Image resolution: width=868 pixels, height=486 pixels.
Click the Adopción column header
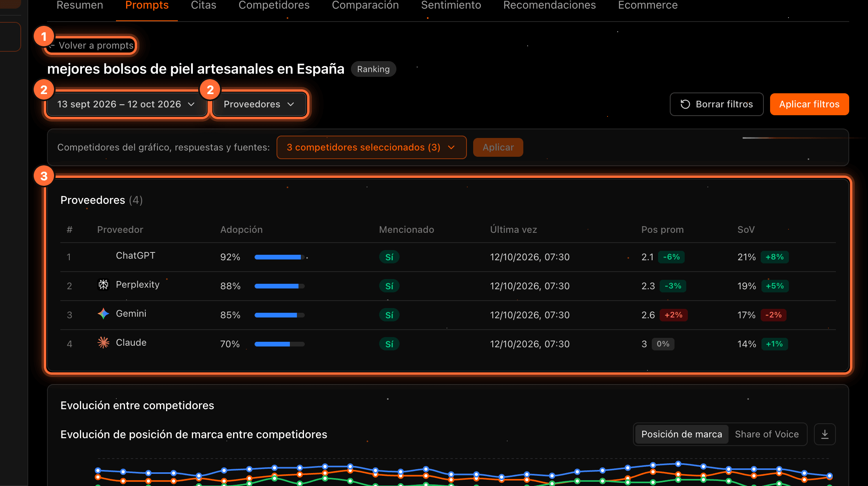coord(241,230)
